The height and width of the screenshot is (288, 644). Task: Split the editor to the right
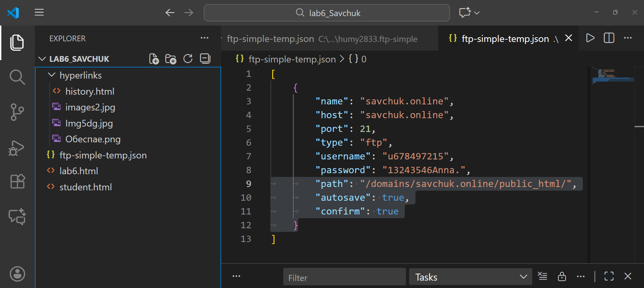[609, 38]
